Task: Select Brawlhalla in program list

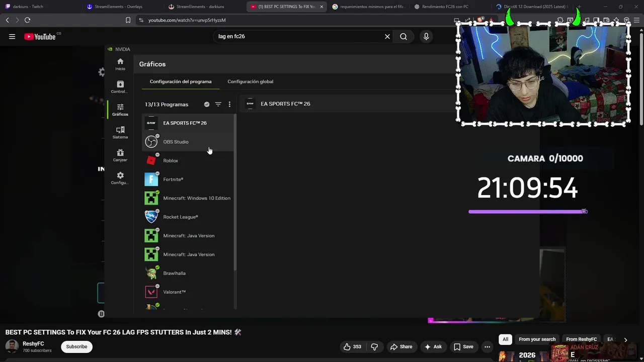Action: 189,273
